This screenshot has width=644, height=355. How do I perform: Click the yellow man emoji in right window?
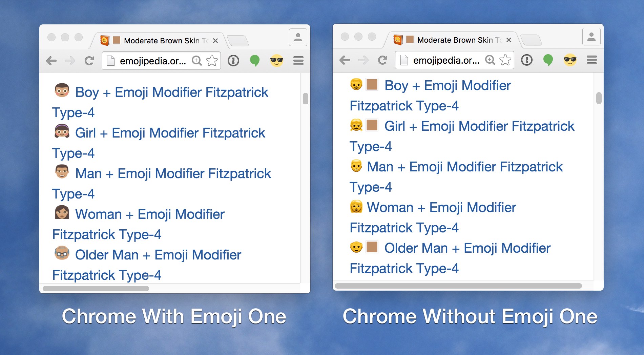(356, 166)
